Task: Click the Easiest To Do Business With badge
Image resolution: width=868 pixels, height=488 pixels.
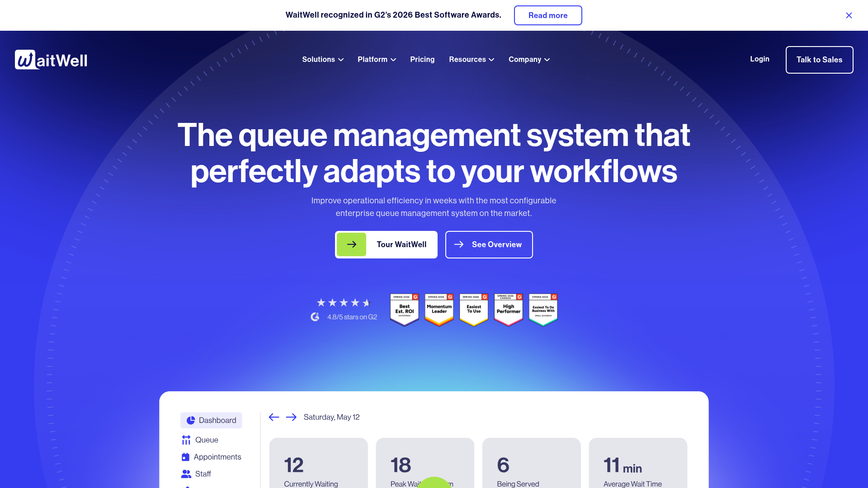Action: [x=543, y=310]
